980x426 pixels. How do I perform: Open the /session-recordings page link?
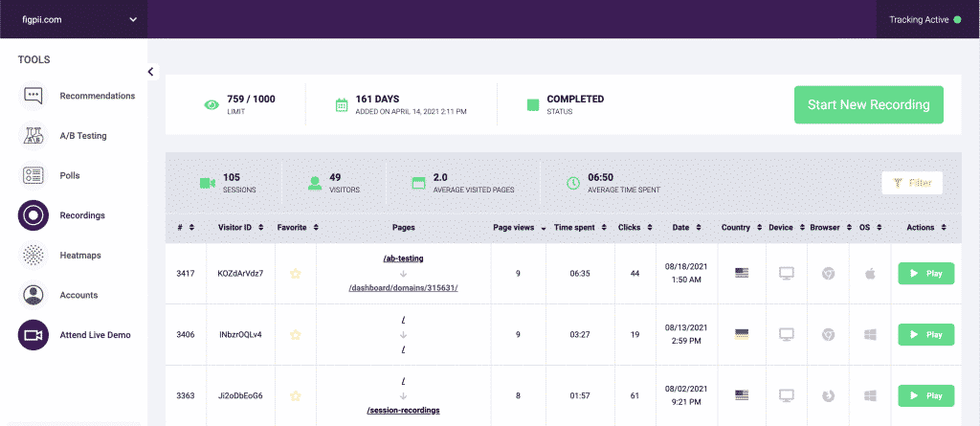pos(403,411)
